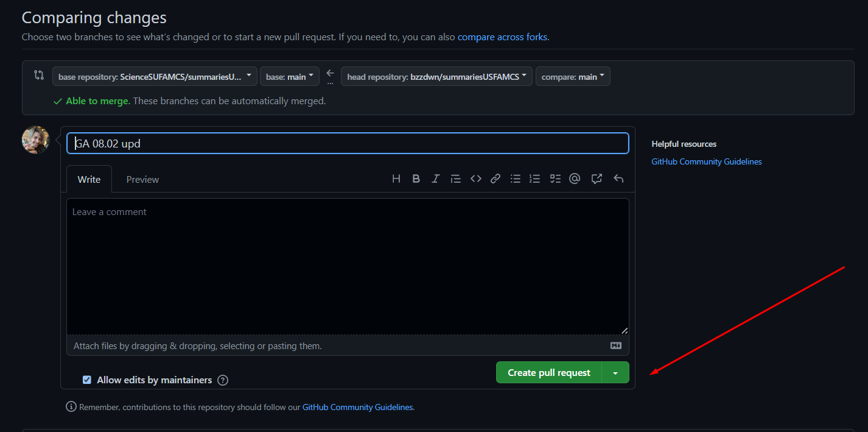This screenshot has width=868, height=432.
Task: Add a link using the chain icon
Action: (495, 179)
